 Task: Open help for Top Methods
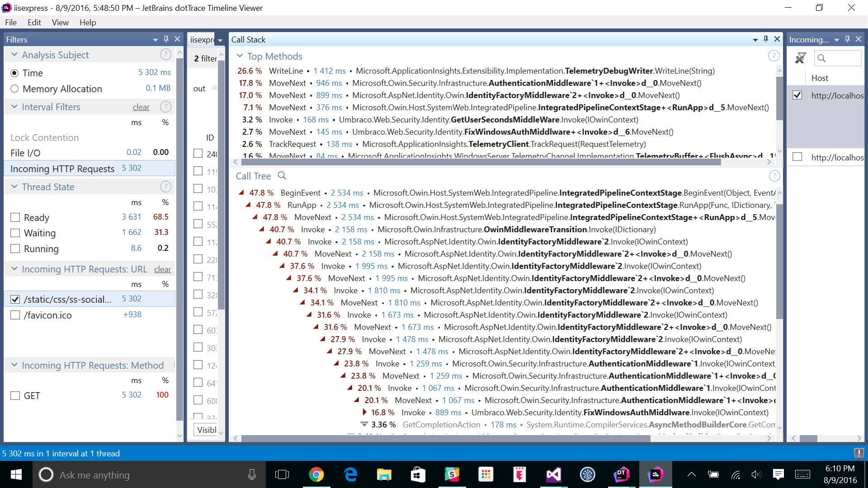[x=774, y=56]
